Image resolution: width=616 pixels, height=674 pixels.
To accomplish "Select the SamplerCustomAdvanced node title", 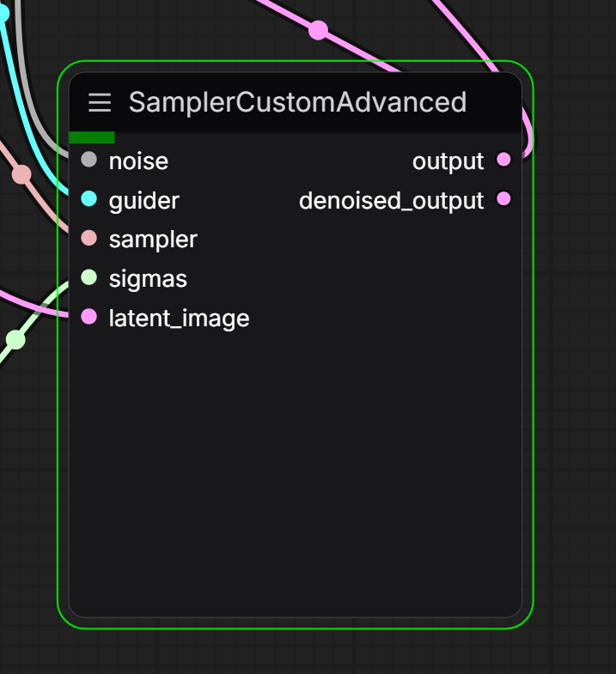I will click(x=297, y=102).
